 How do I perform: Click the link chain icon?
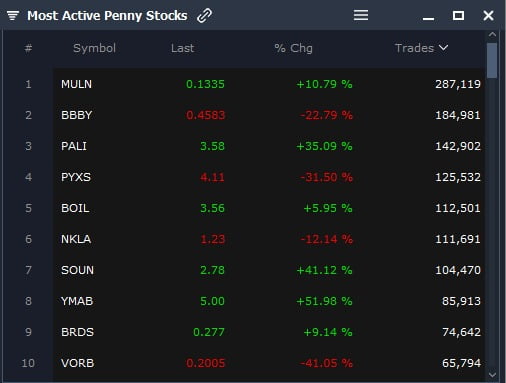204,16
